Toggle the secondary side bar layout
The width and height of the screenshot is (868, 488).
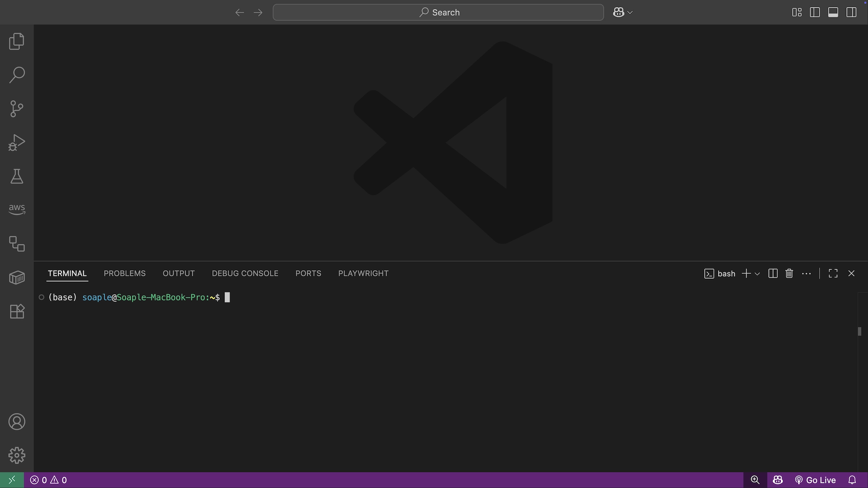tap(851, 12)
